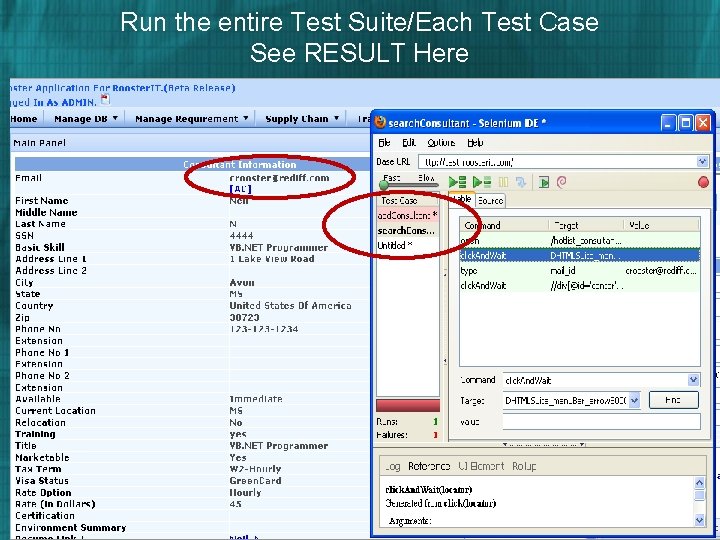Open the Edit menu in Selenium IDE
This screenshot has width=720, height=540.
[x=409, y=143]
